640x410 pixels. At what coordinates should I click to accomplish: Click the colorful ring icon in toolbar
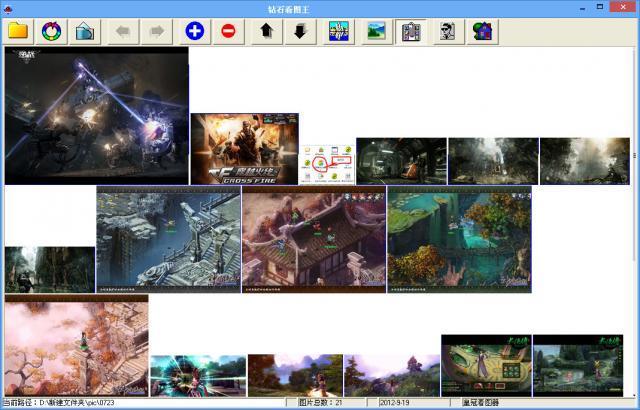(x=51, y=31)
